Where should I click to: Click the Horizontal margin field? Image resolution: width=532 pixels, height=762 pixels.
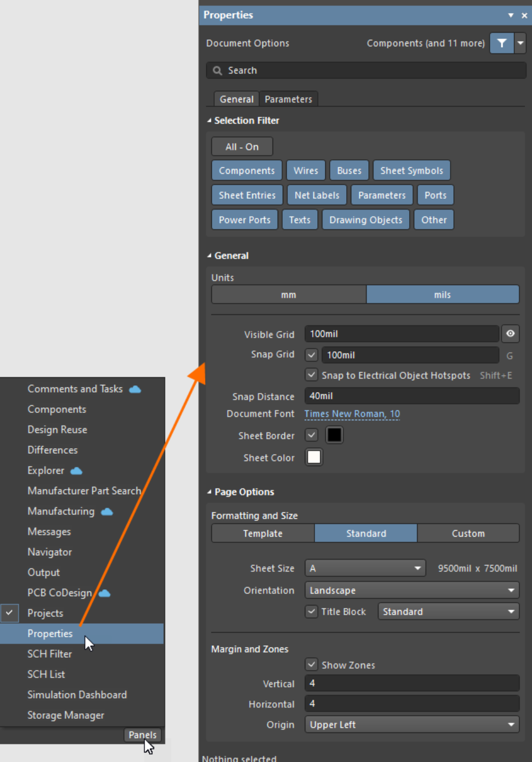pyautogui.click(x=412, y=704)
